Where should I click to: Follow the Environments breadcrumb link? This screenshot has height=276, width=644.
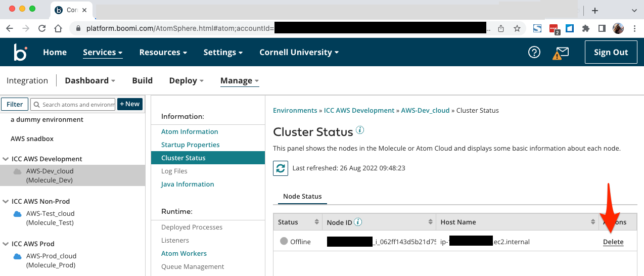[x=295, y=110]
